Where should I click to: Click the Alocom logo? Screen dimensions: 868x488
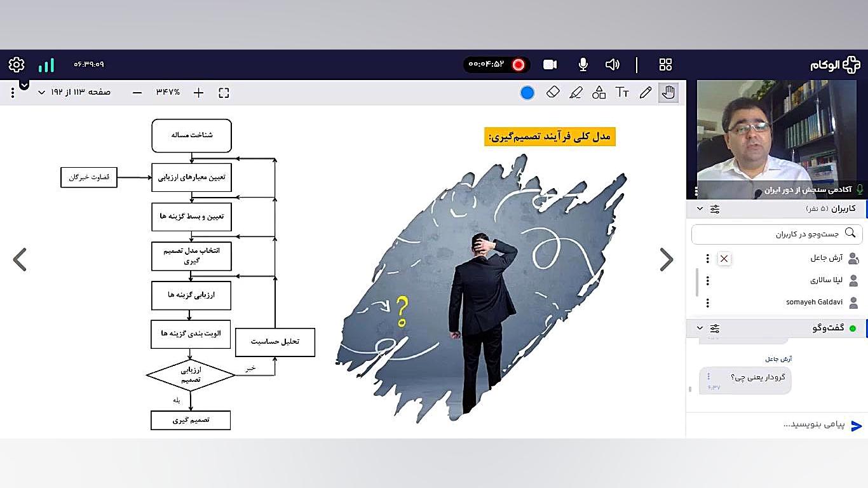pyautogui.click(x=836, y=65)
